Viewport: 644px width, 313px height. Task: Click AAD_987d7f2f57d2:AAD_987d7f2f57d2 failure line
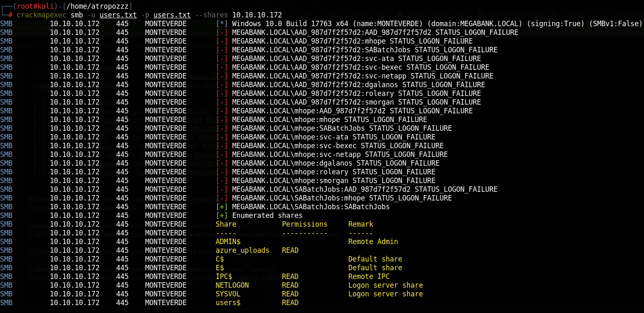[x=375, y=32]
